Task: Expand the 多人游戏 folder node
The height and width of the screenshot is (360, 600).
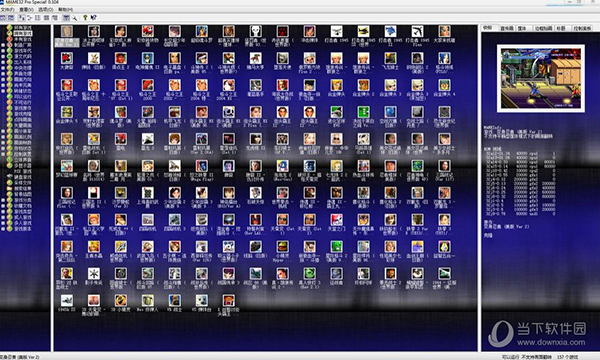Action: tap(3, 223)
